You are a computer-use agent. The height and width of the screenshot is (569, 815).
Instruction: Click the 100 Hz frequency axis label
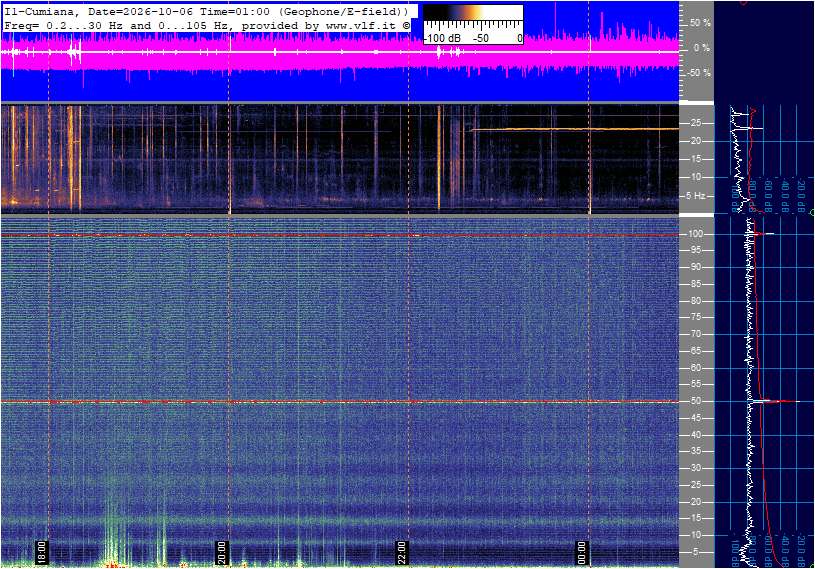(695, 234)
